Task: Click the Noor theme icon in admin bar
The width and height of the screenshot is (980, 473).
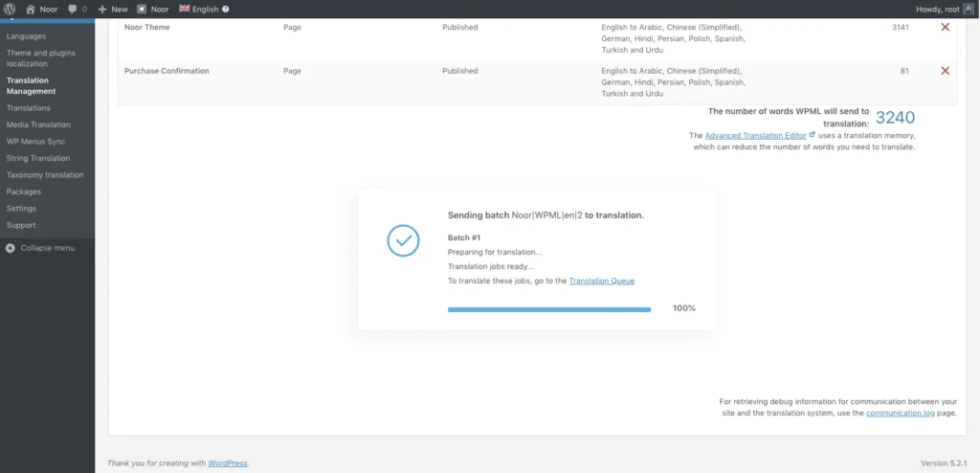Action: point(142,9)
